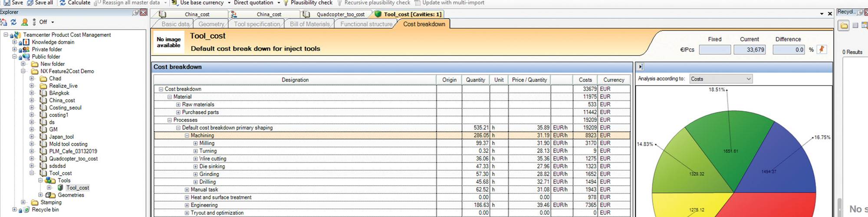Click the Explorer panel pin icon
The height and width of the screenshot is (217, 868).
pos(135,12)
